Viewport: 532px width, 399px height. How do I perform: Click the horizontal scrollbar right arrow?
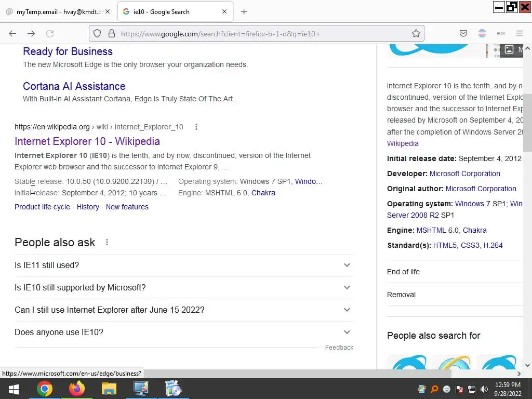coord(519,374)
